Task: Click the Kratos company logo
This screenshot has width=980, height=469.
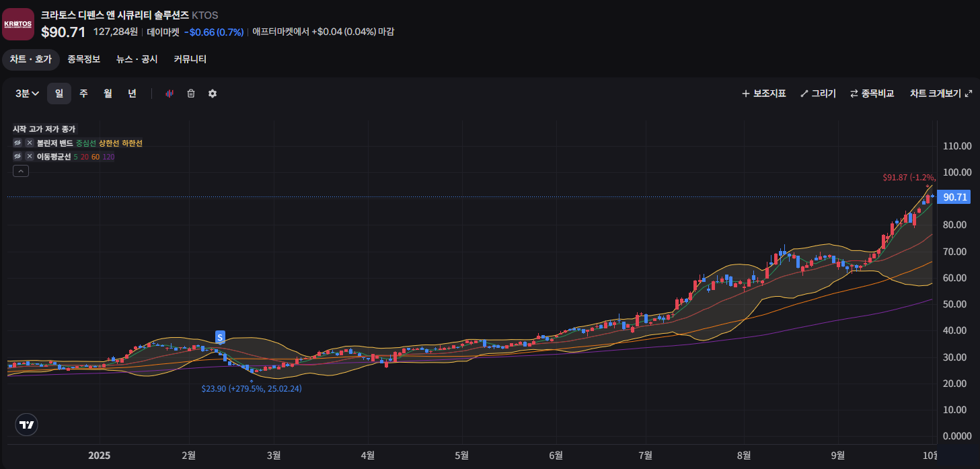Action: [18, 24]
